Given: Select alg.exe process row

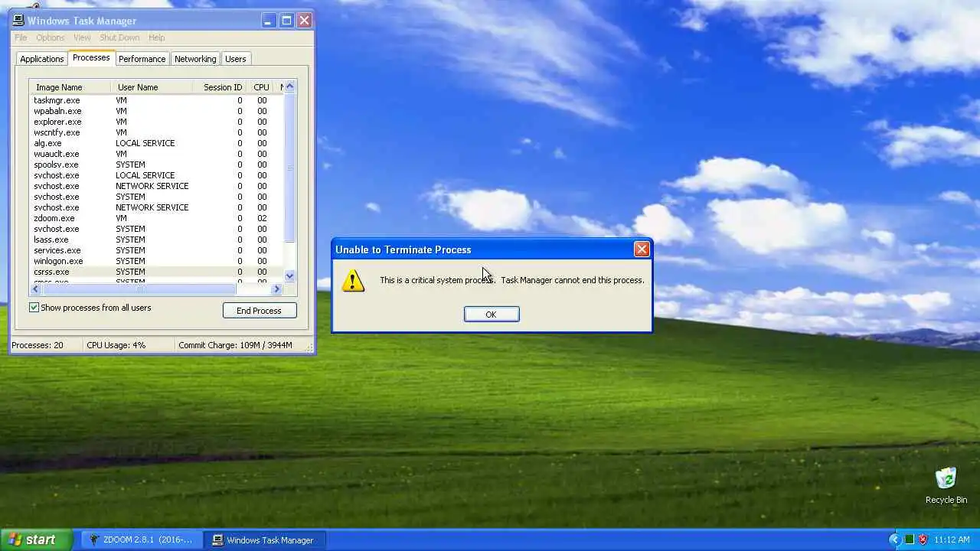Looking at the screenshot, I should tap(156, 143).
